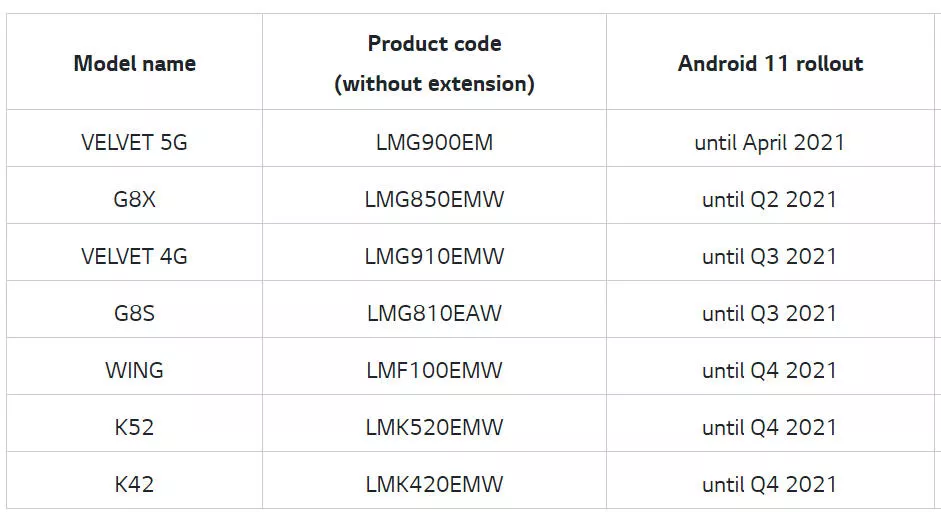
Task: Click product code LMF100EMW
Action: [x=434, y=370]
